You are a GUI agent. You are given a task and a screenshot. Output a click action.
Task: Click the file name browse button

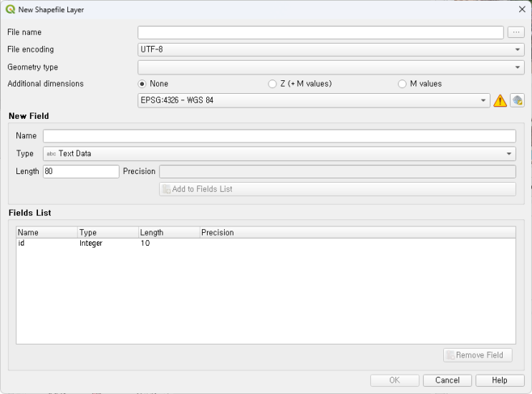pos(516,32)
